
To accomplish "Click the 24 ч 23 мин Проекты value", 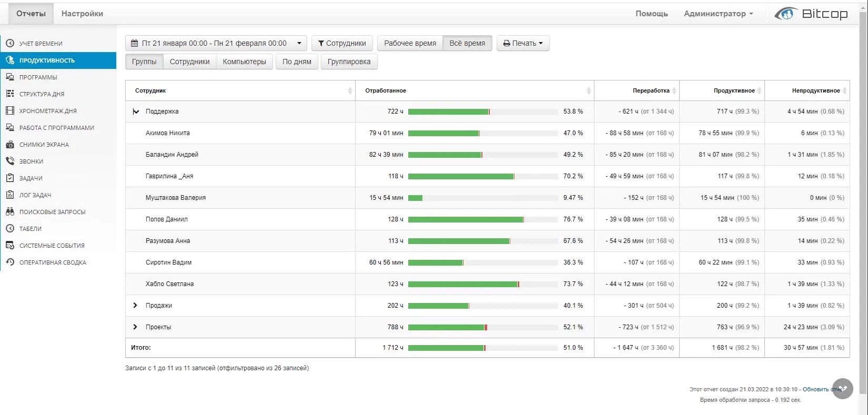I will click(x=800, y=327).
